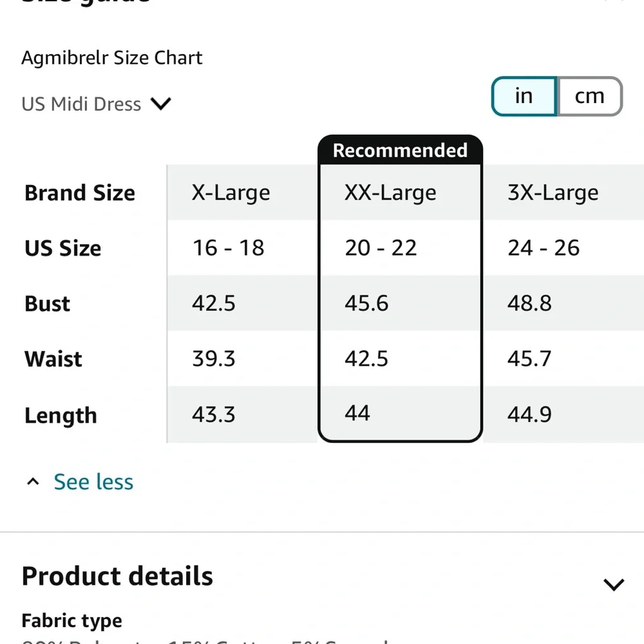Click the Agmibrelr Size Chart title
Screen dimensions: 644x644
click(112, 58)
